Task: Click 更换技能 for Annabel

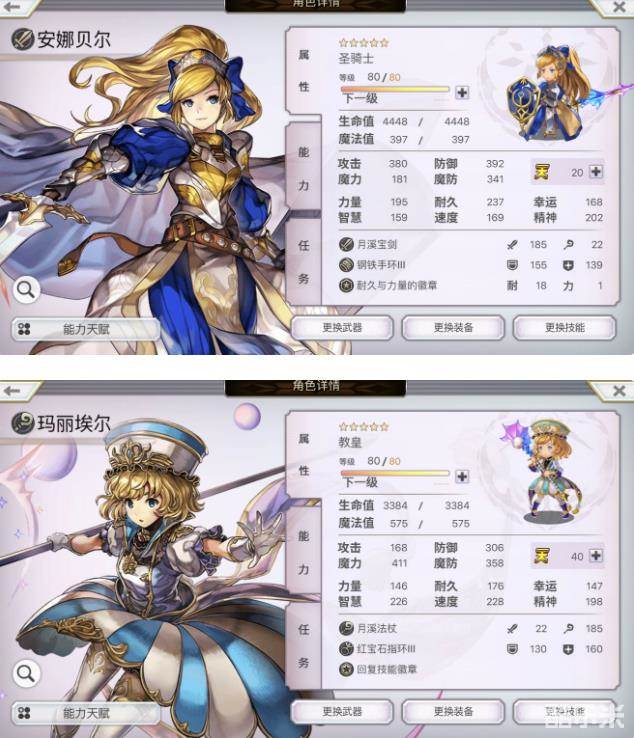Action: pos(564,328)
